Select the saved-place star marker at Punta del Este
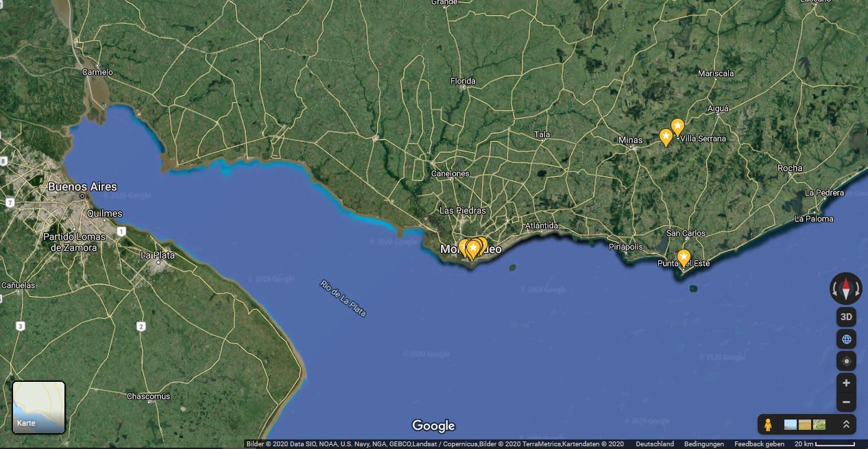The width and height of the screenshot is (868, 449). 684,258
